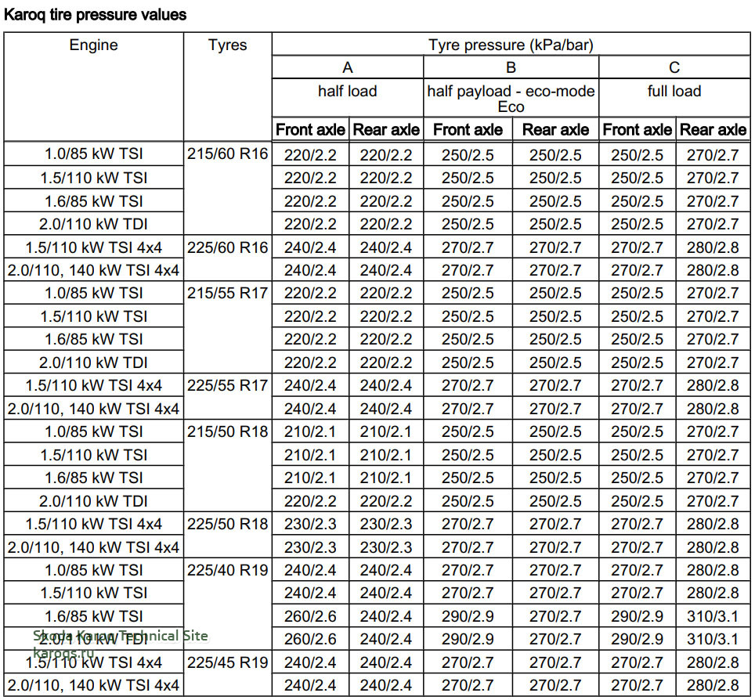
Task: Click '1.0/85 kW TSI' engine beside 215/50 R18
Action: click(x=93, y=432)
